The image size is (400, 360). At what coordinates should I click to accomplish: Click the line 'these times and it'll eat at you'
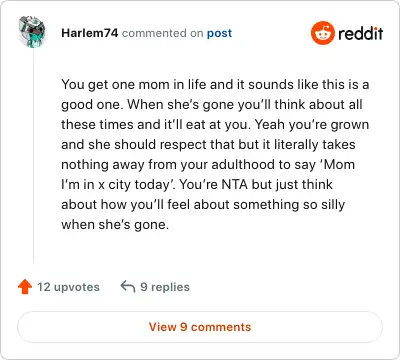click(x=155, y=124)
